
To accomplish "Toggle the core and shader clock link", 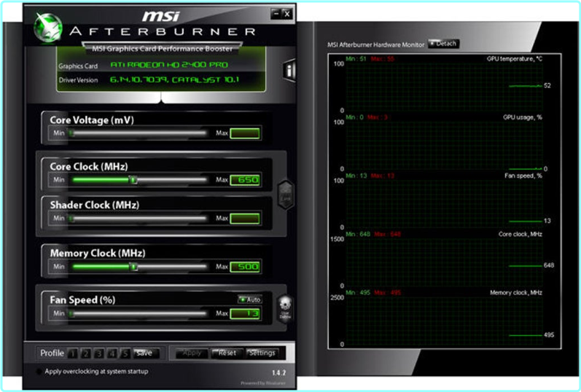I will click(x=286, y=195).
